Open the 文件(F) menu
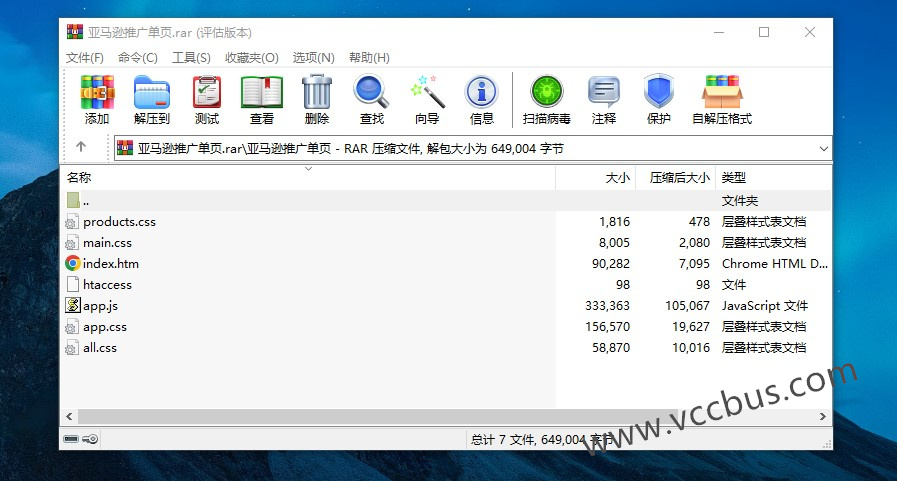897x481 pixels. [85, 58]
